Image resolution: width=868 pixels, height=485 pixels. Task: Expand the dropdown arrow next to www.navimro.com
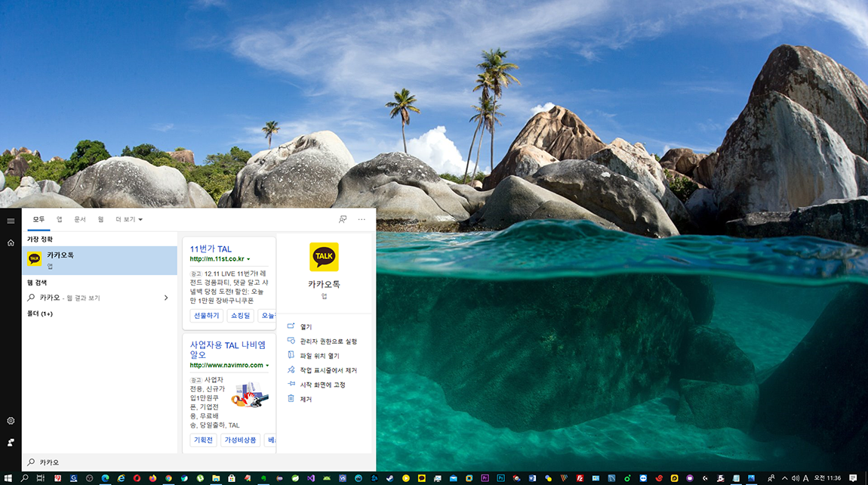pyautogui.click(x=267, y=366)
